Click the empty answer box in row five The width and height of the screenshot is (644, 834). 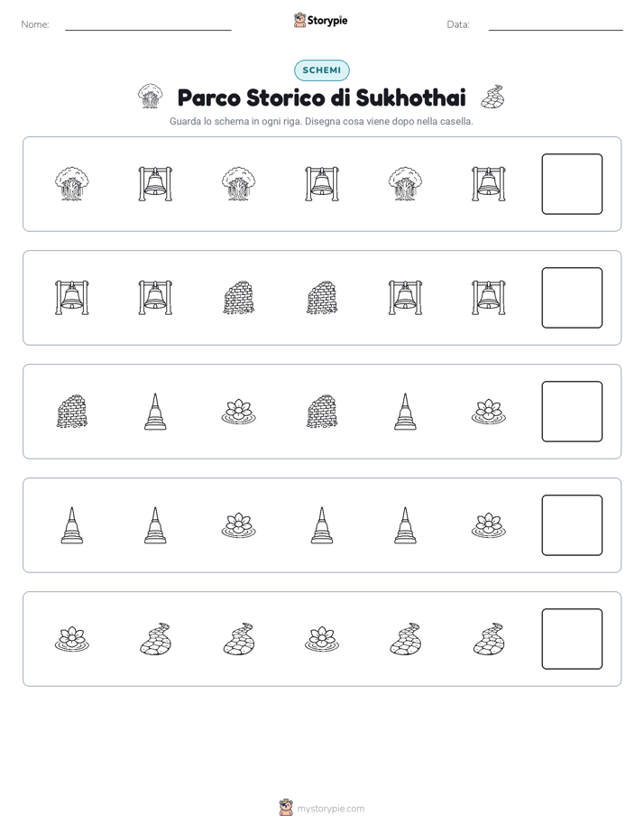click(x=572, y=639)
